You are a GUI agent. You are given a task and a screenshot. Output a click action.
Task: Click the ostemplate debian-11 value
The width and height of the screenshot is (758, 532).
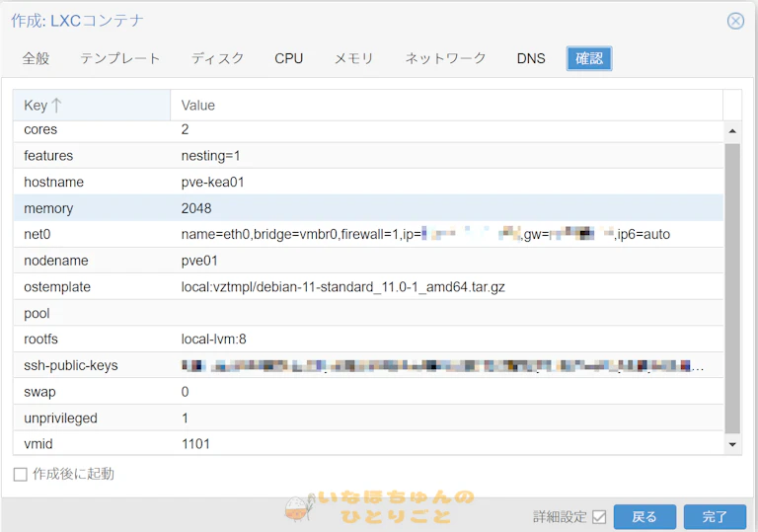343,287
